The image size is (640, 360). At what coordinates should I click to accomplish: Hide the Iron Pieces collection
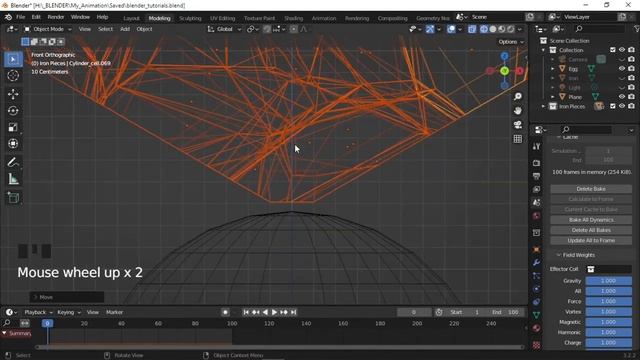(622, 106)
